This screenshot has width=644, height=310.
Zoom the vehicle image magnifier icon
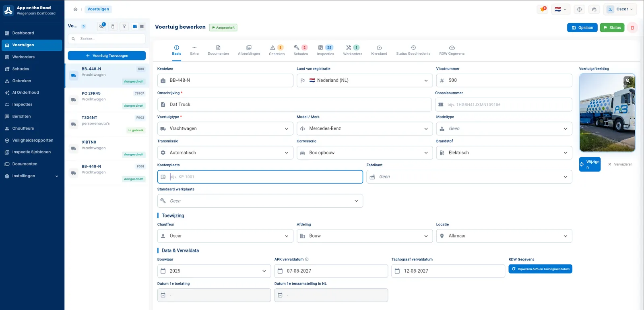[627, 81]
